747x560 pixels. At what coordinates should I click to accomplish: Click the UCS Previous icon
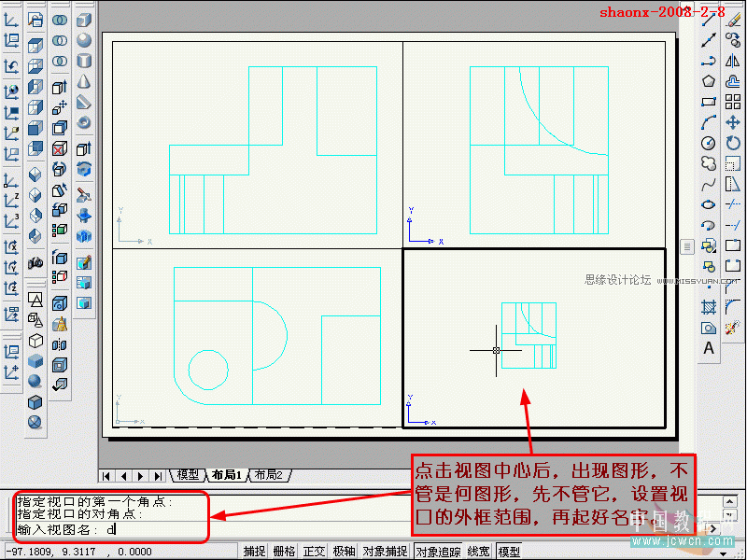coord(11,66)
